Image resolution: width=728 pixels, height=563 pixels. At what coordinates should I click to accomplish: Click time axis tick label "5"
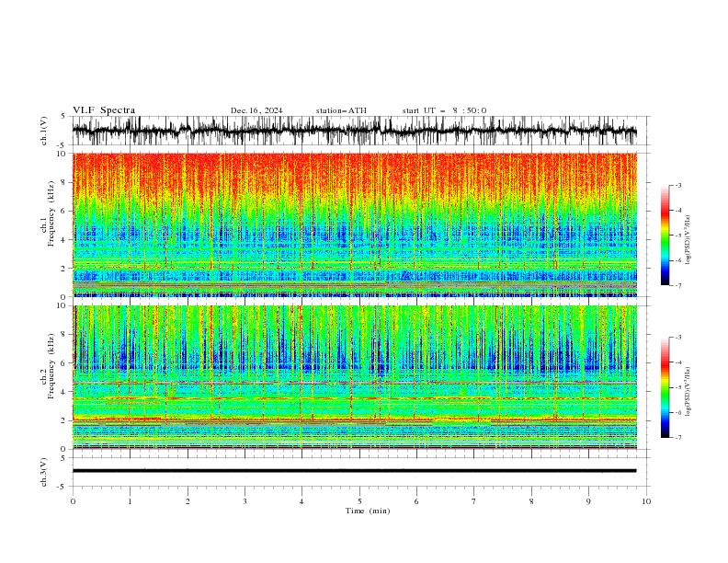point(359,501)
